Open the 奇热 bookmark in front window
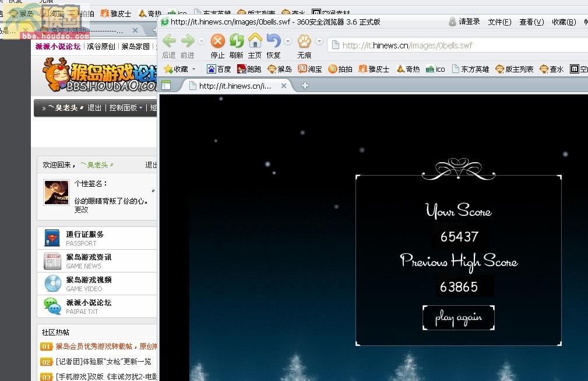The image size is (588, 381). [x=408, y=69]
